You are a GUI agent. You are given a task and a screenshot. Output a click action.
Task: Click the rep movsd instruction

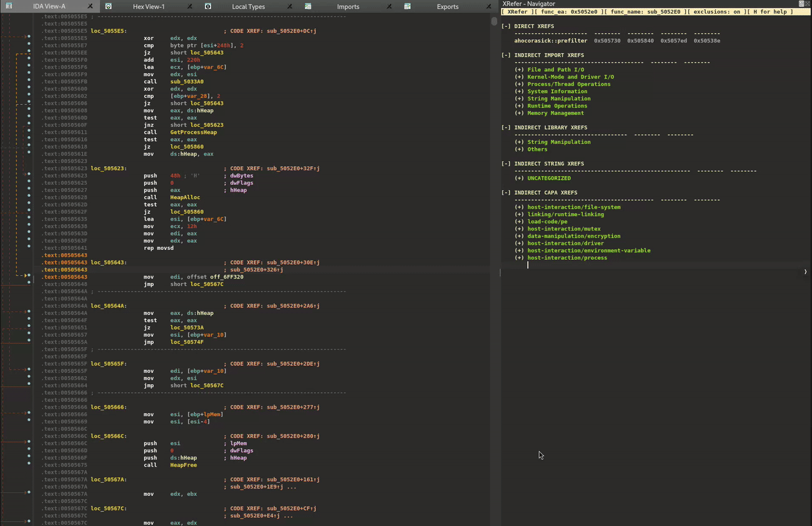pyautogui.click(x=159, y=248)
